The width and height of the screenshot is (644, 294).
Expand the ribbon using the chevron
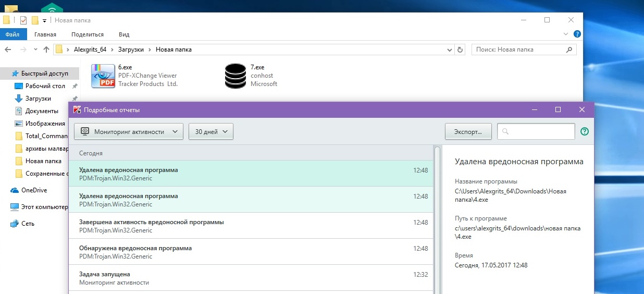(x=566, y=34)
